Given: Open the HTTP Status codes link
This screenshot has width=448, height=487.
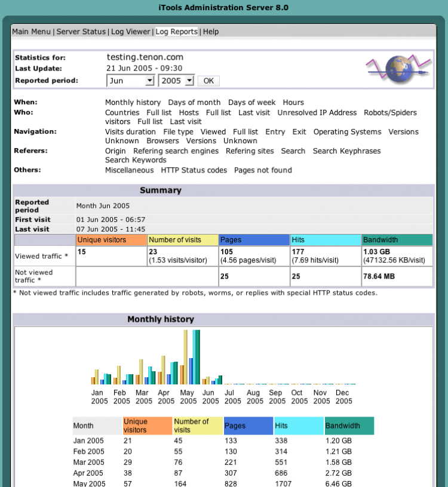Looking at the screenshot, I should (194, 170).
